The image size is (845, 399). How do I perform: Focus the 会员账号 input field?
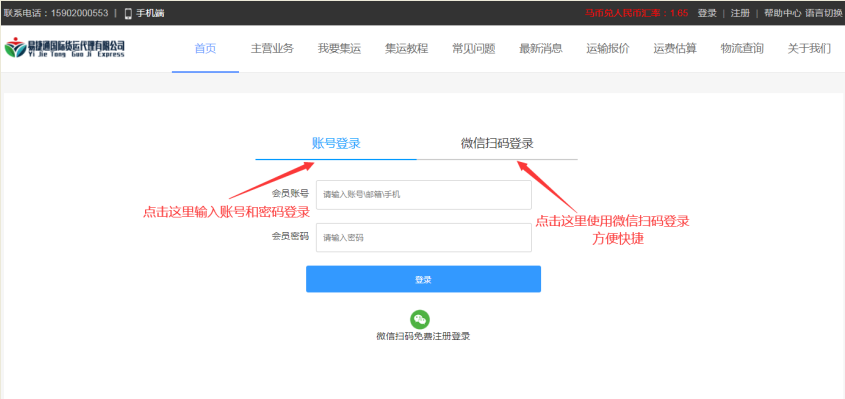pos(424,195)
